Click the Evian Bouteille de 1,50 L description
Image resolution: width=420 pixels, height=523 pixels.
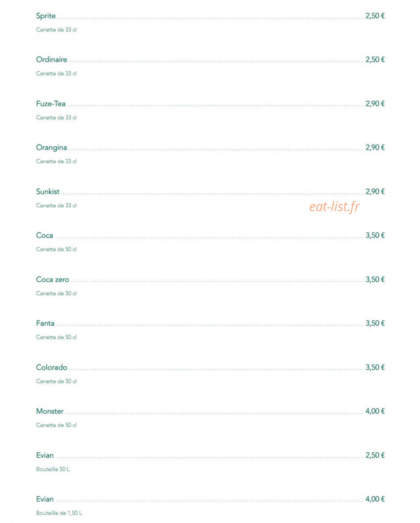point(59,513)
